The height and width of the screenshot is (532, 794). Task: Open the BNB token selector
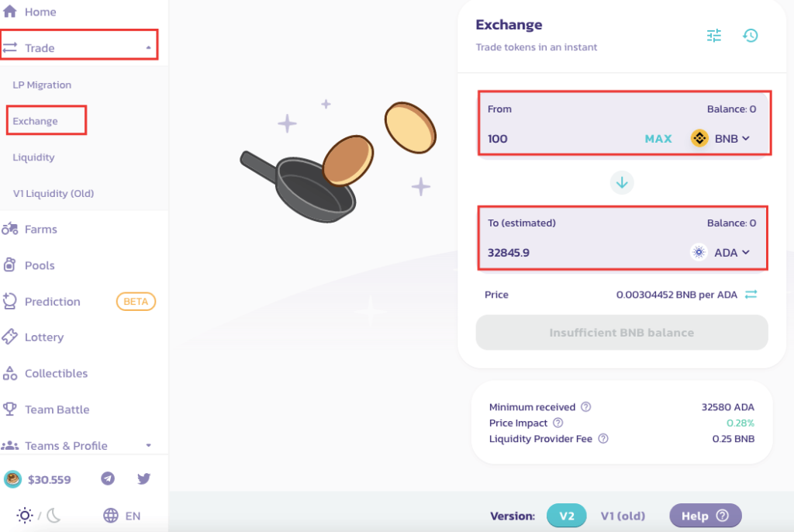(721, 138)
